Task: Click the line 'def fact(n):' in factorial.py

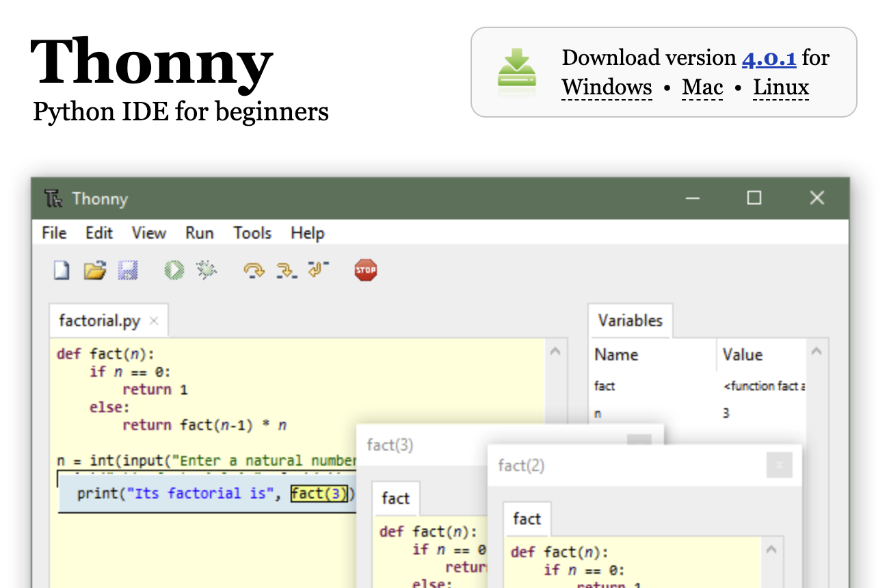Action: click(105, 353)
